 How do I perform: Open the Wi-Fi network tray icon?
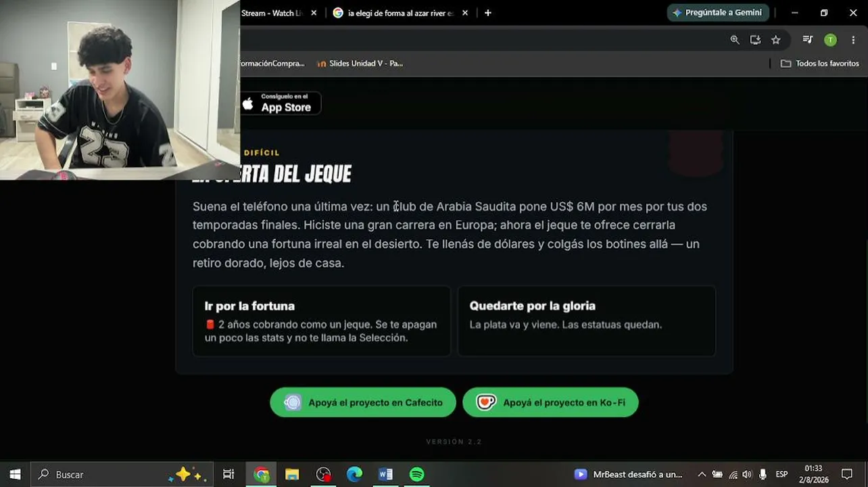pyautogui.click(x=733, y=474)
